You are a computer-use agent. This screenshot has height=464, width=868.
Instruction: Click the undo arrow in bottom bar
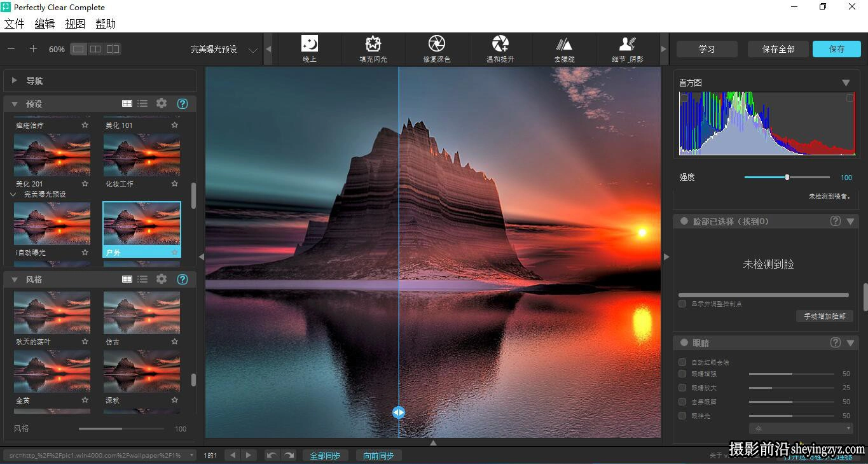pos(272,455)
